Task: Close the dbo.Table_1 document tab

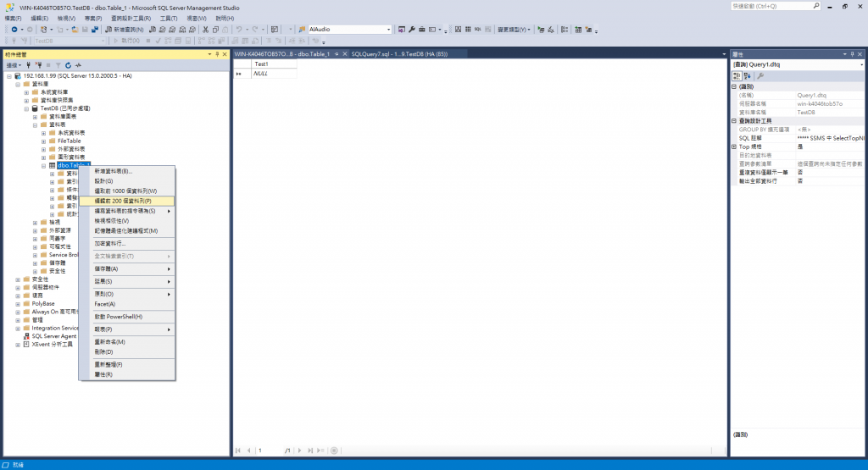Action: (344, 54)
